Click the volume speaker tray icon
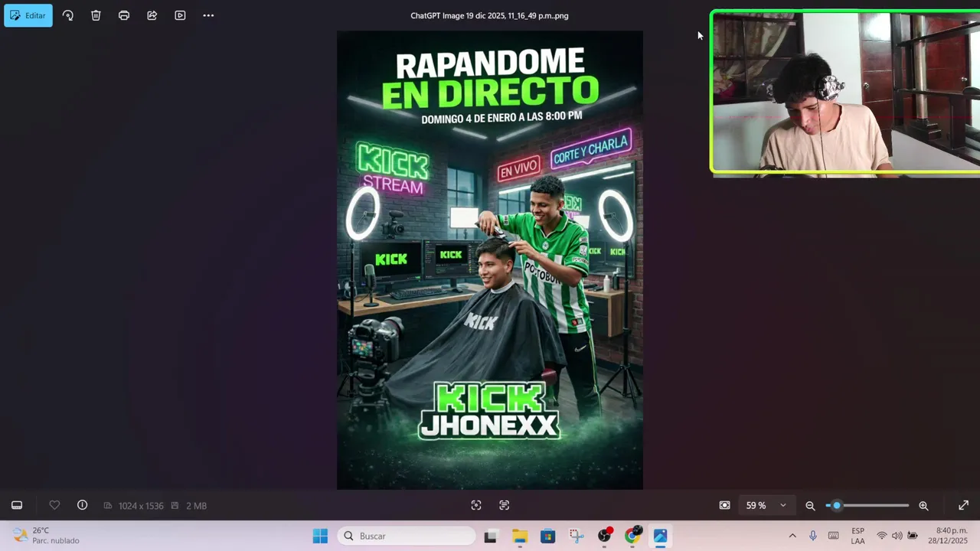Viewport: 980px width, 551px height. (897, 536)
